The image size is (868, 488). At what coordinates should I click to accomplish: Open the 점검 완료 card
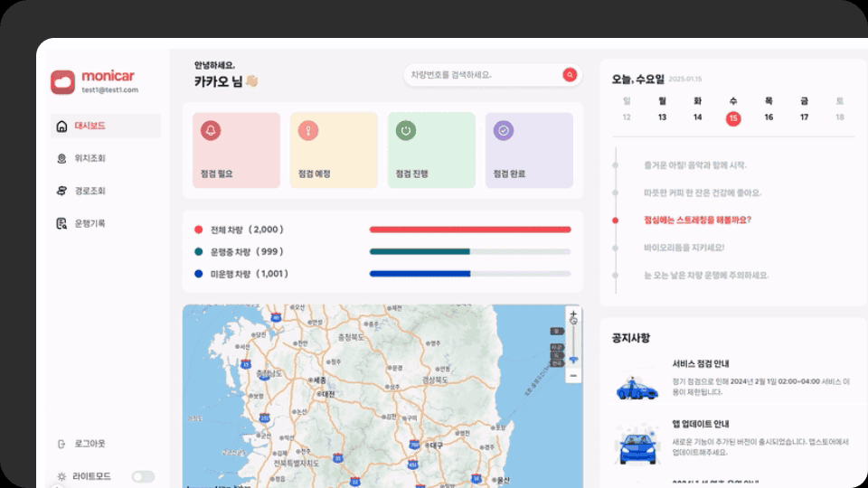click(x=529, y=151)
